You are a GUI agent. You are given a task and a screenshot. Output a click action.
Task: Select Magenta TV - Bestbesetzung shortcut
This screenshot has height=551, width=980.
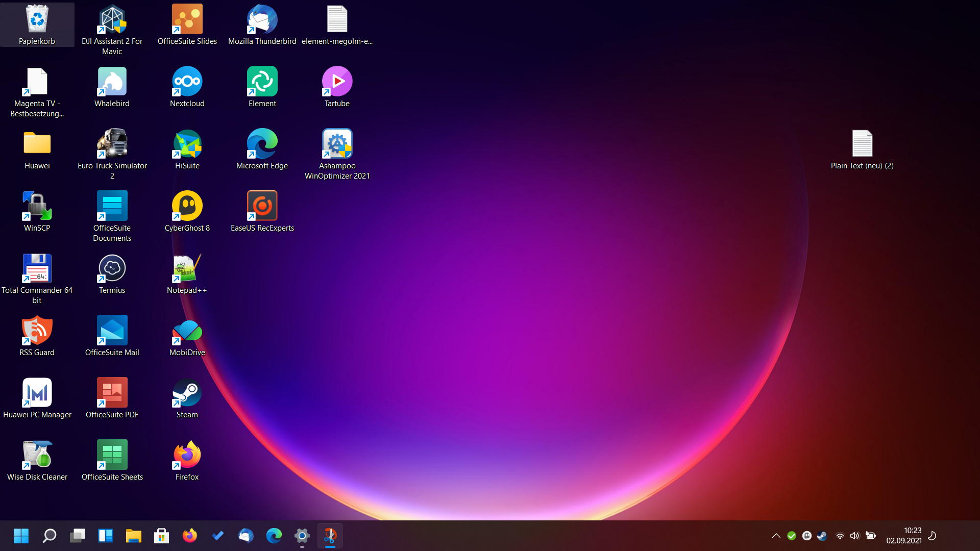(37, 92)
